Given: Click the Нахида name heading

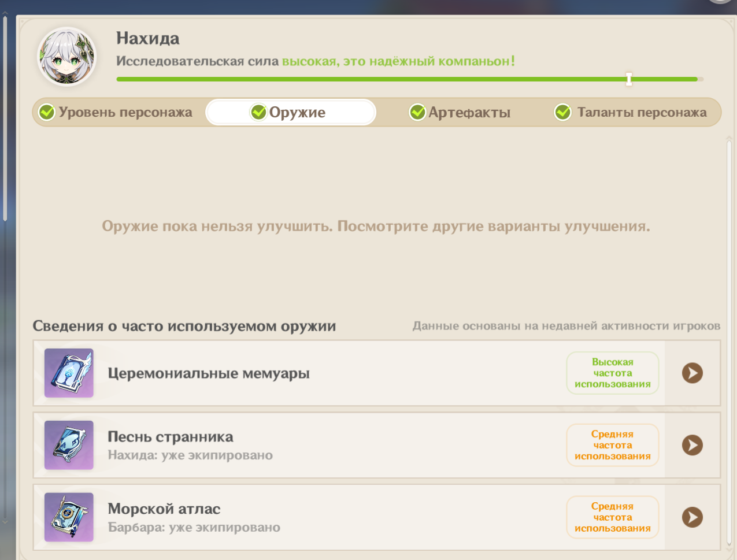Looking at the screenshot, I should (x=148, y=39).
